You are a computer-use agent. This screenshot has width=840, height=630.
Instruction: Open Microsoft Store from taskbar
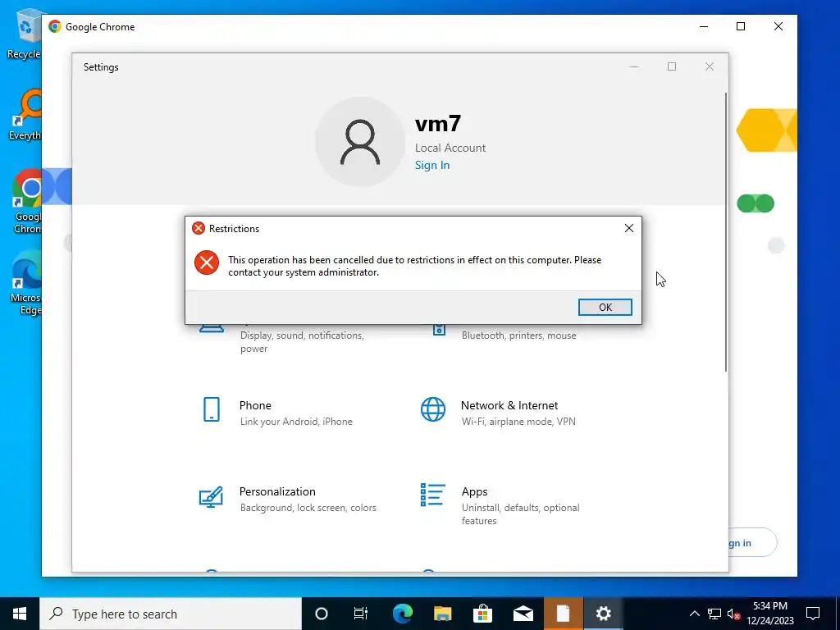tap(482, 614)
